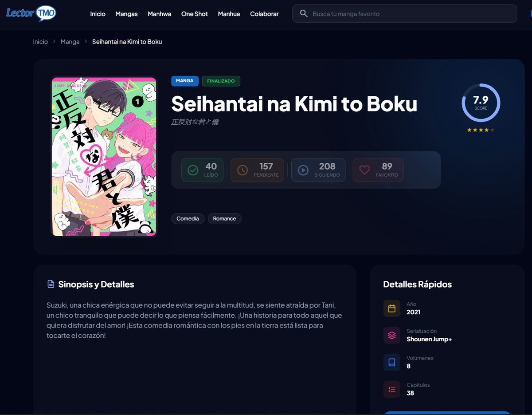Click the year value 2021
The height and width of the screenshot is (415, 532).
point(413,312)
